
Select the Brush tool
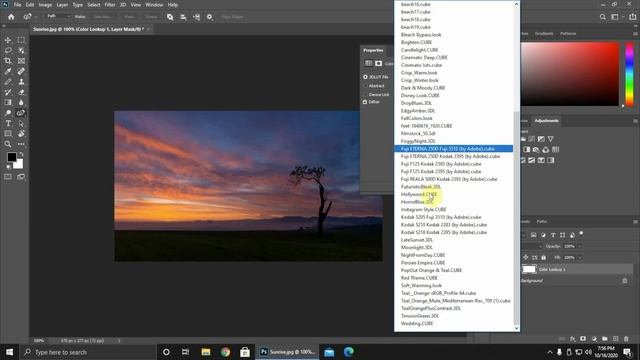(x=8, y=82)
